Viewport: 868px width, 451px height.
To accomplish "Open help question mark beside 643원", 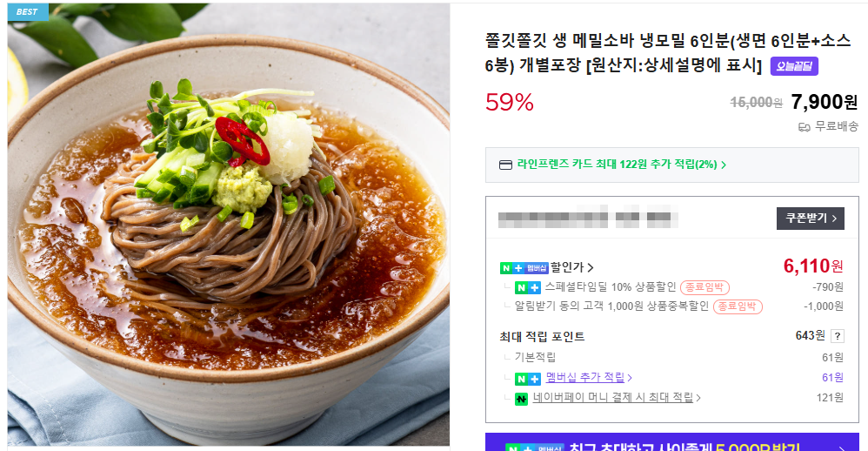I will point(838,336).
